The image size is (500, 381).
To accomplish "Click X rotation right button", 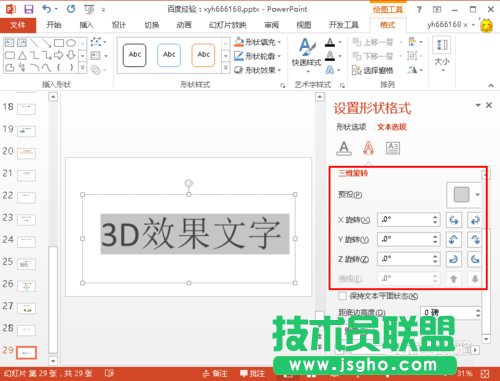I will coord(475,220).
